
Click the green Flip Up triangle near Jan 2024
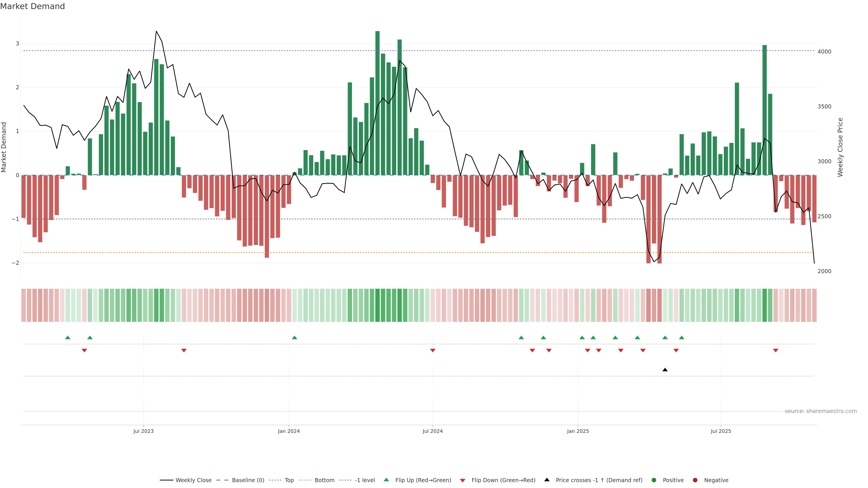coord(295,338)
